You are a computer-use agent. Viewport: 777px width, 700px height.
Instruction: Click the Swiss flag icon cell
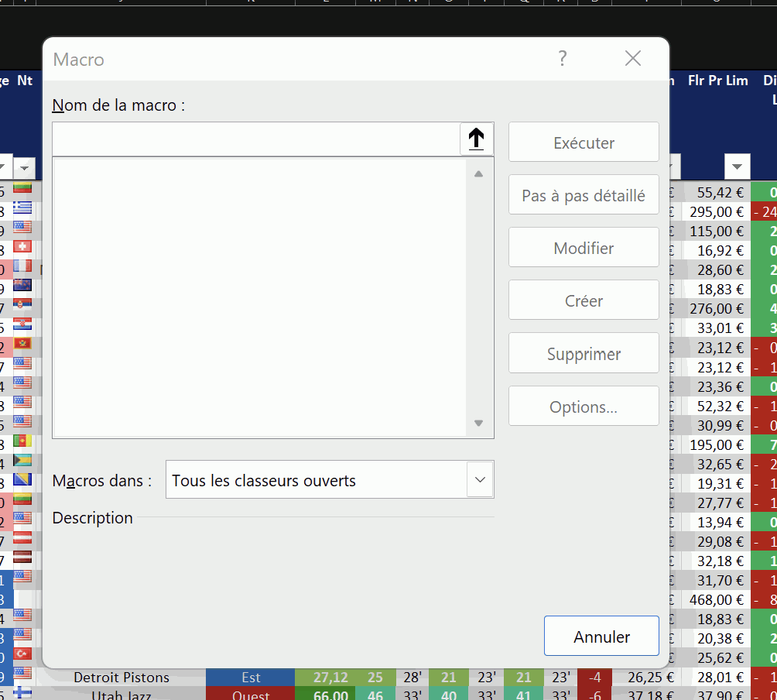point(22,246)
